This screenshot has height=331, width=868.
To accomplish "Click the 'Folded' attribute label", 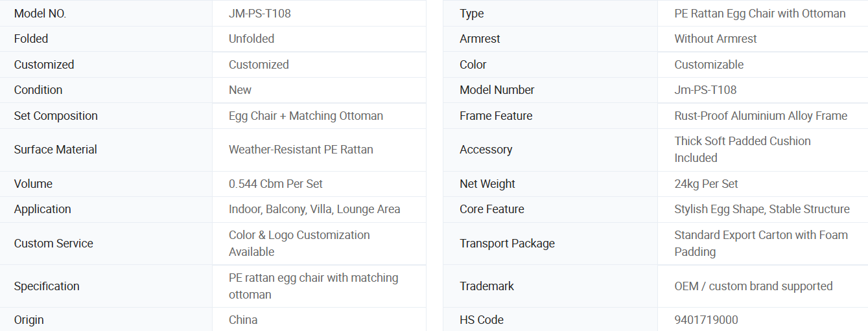I will point(31,39).
